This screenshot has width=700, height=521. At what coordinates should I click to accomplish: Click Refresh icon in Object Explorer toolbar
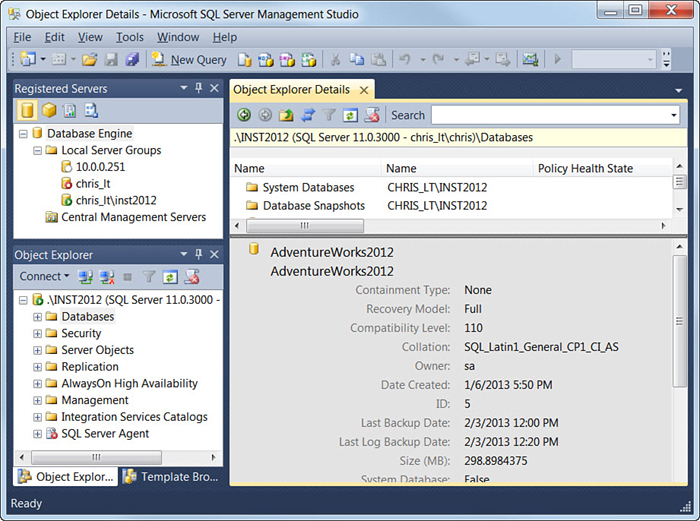(x=170, y=276)
